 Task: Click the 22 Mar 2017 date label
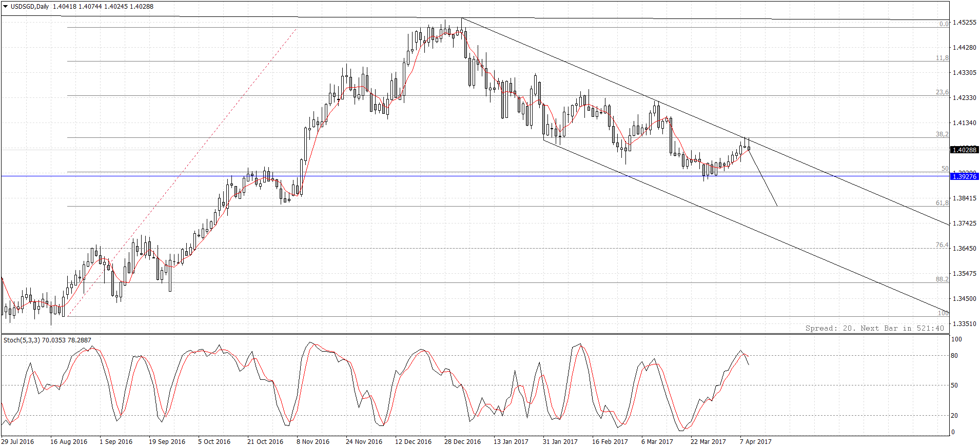click(708, 442)
